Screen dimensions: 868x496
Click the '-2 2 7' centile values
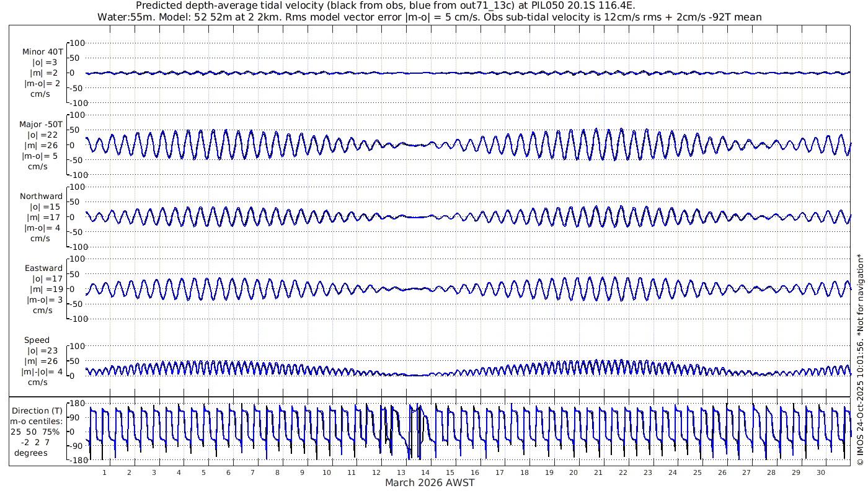point(37,442)
